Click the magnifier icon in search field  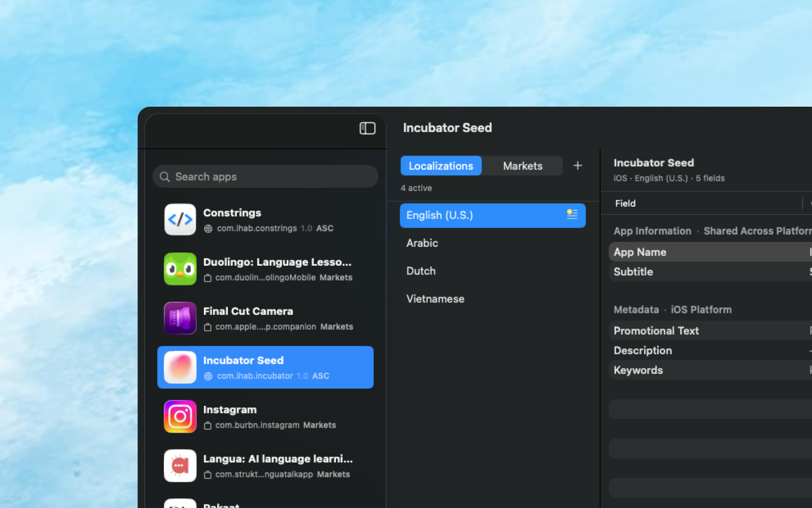click(165, 177)
